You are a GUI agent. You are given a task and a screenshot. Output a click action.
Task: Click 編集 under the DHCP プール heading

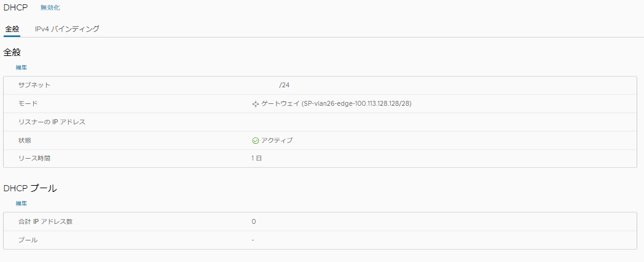pyautogui.click(x=22, y=203)
